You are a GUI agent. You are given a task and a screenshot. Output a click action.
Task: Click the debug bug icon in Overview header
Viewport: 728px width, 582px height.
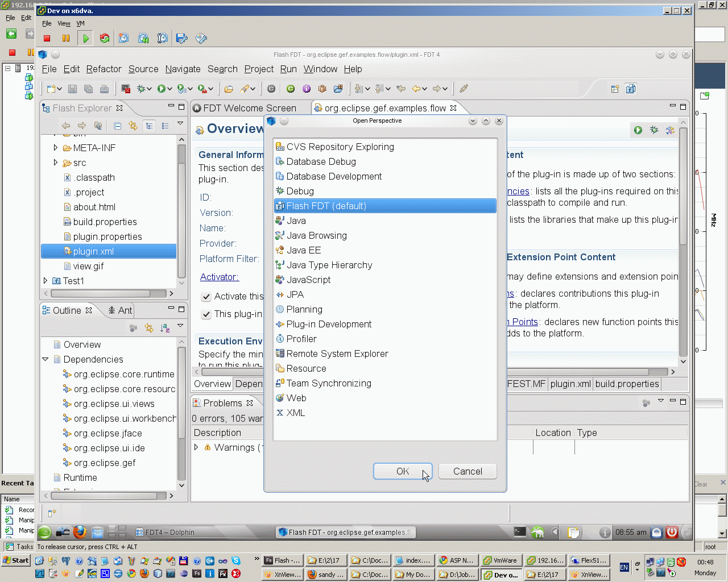654,130
